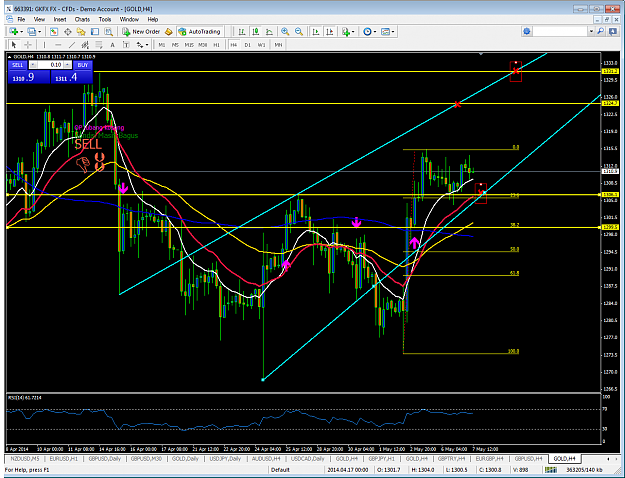Set timeframe to M1
Screen dimensions: 625x478
tap(161, 45)
